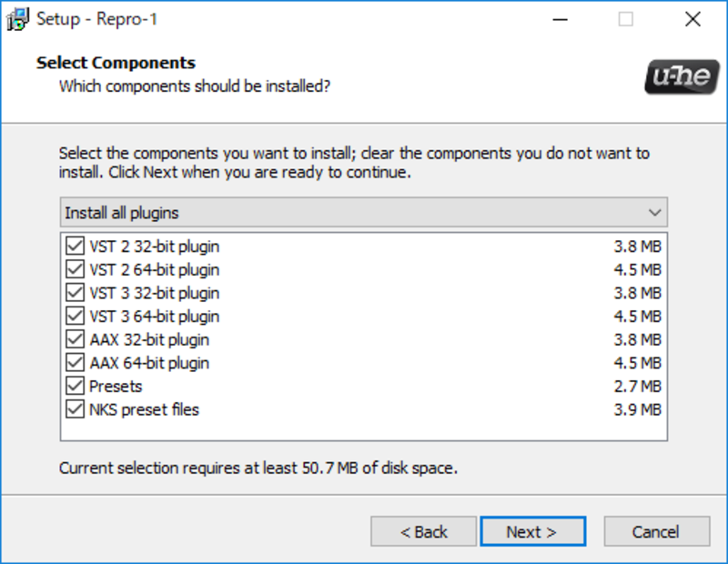Viewport: 728px width, 564px height.
Task: Disable NKS preset files checkbox
Action: 75,409
